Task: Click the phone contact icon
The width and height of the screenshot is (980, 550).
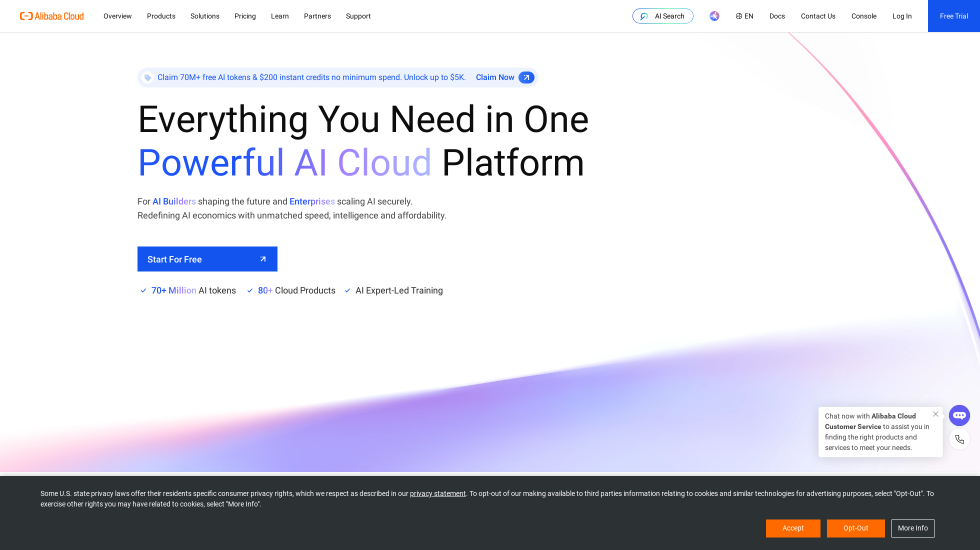Action: coord(959,439)
